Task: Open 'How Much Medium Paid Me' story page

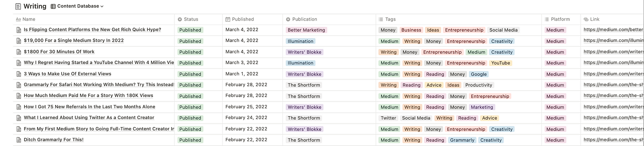Action: (x=89, y=96)
